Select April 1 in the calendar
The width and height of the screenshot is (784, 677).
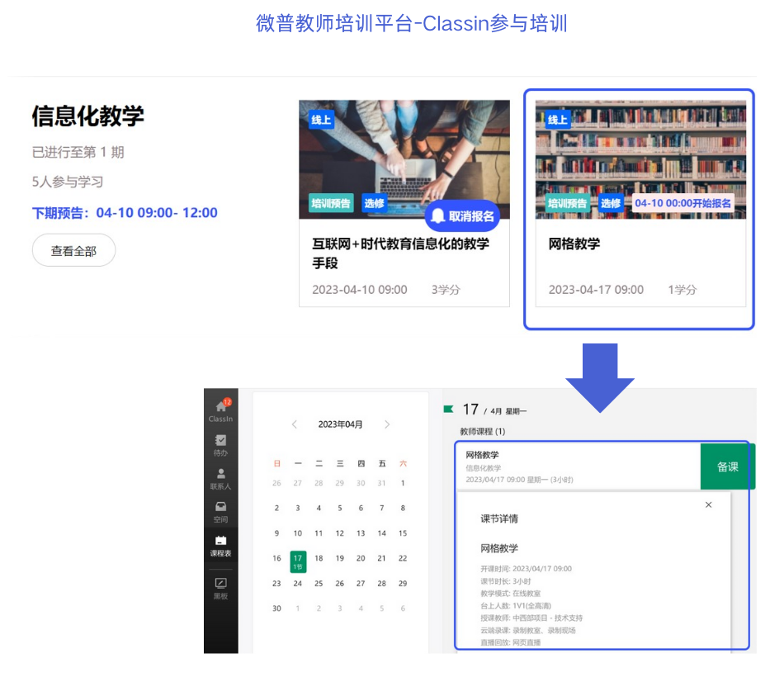pos(403,483)
